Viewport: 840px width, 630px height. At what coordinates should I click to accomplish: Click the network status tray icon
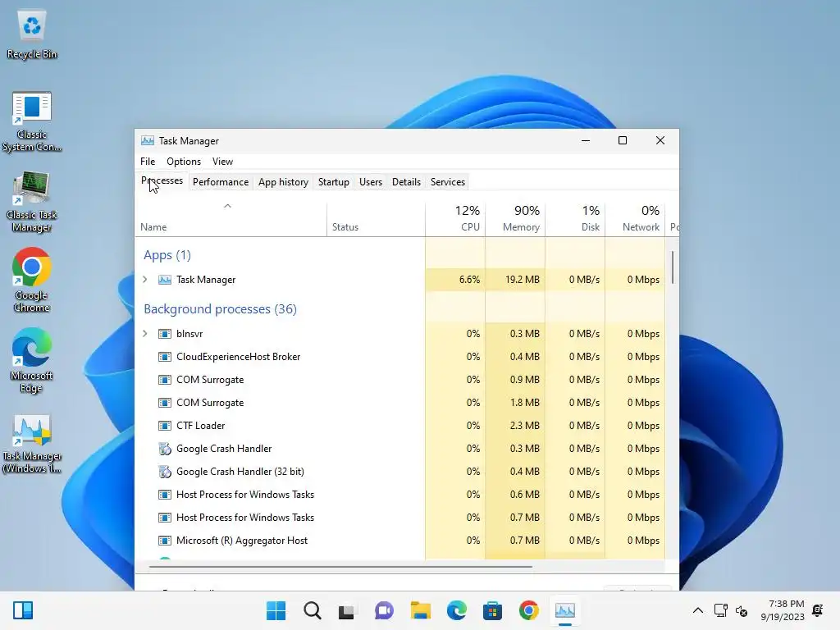click(720, 610)
